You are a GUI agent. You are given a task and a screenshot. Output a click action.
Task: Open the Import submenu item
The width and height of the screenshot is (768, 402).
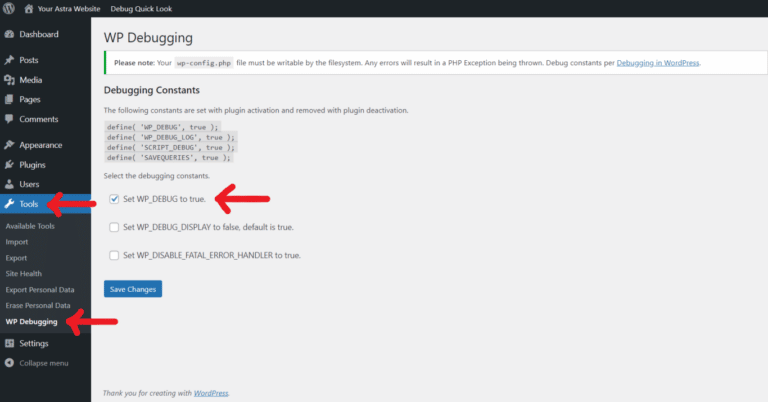coord(17,242)
